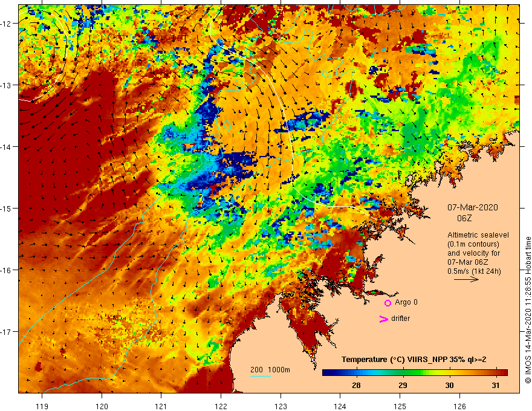Click longitude axis label 125
This screenshot has width=532, height=411.
(400, 406)
